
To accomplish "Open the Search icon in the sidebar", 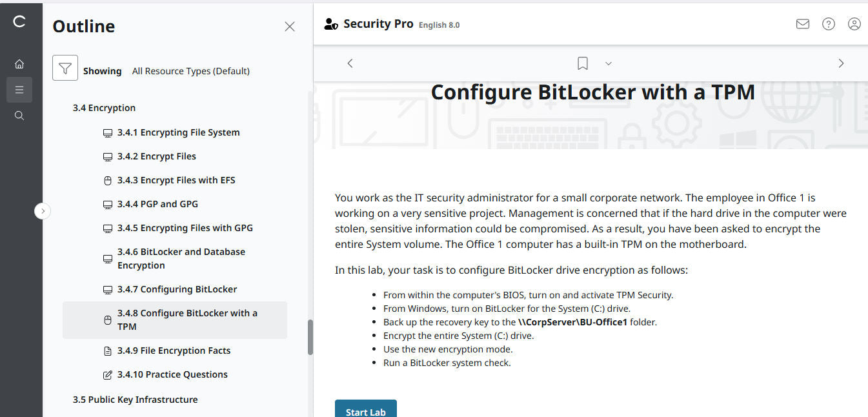I will tap(19, 115).
